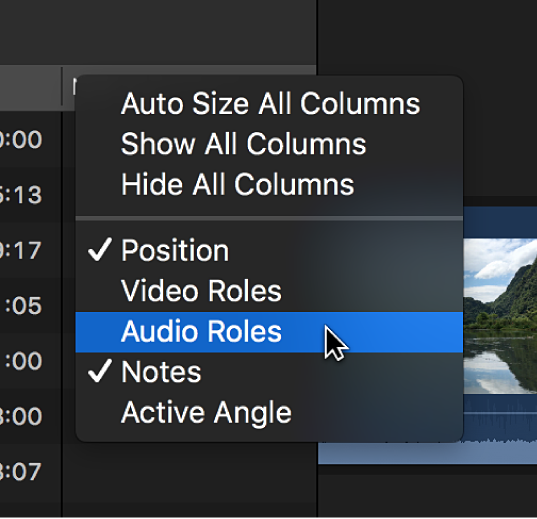
Task: Click the column header divider line
Action: (x=62, y=86)
